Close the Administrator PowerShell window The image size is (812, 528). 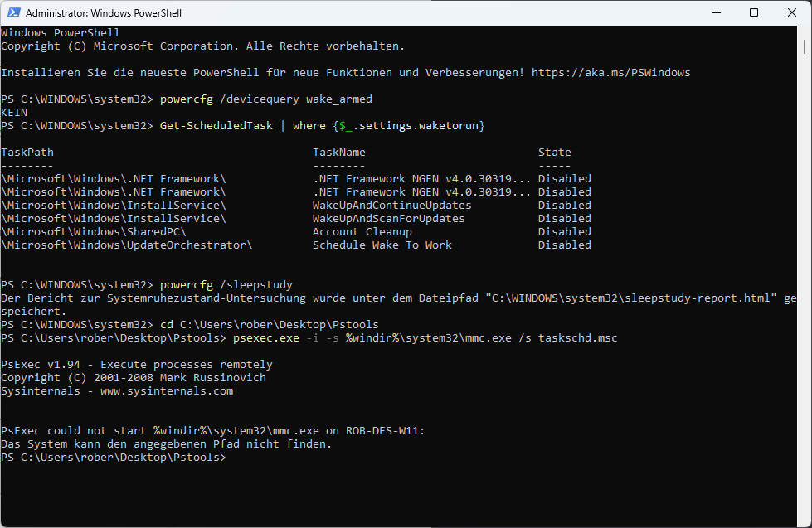(x=792, y=12)
